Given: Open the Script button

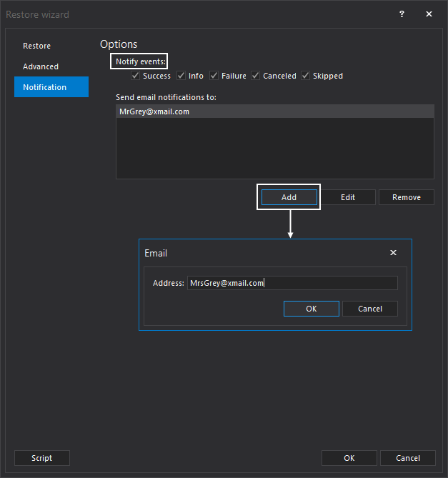Looking at the screenshot, I should [42, 458].
